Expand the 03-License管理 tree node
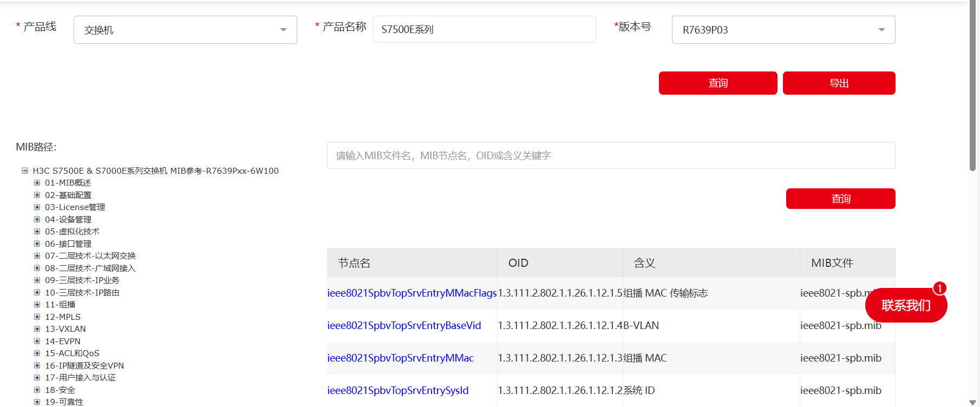980x407 pixels. [x=37, y=207]
